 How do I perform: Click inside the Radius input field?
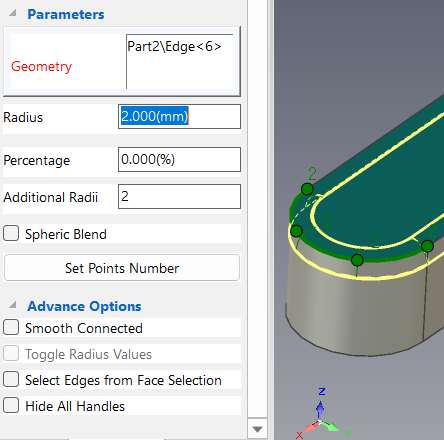pyautogui.click(x=179, y=116)
